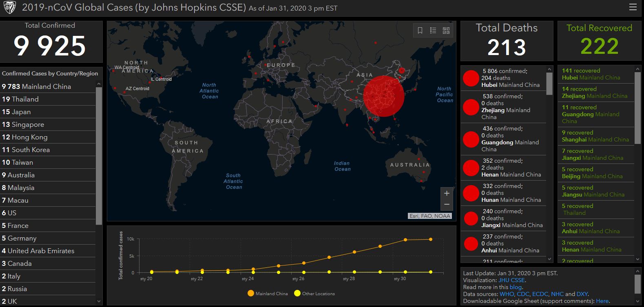Select the red circle beside Jiangxi deaths row
Screen dimensions: 644x307
[x=471, y=219]
